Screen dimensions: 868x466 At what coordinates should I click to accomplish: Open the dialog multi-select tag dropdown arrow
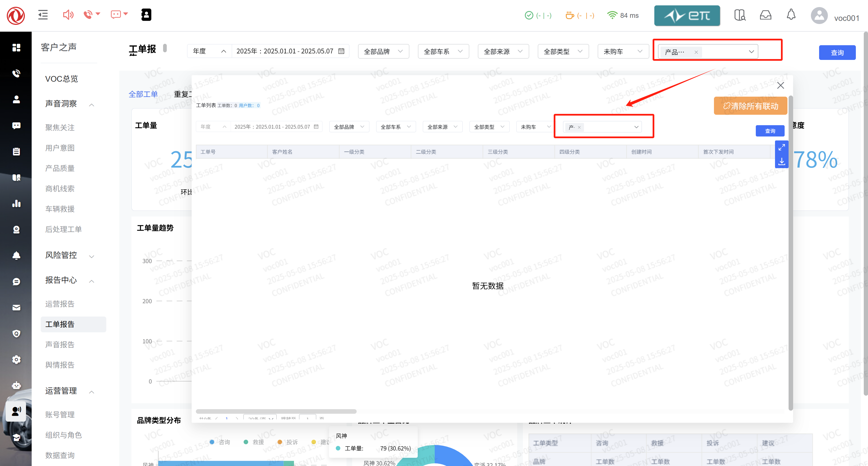click(636, 127)
